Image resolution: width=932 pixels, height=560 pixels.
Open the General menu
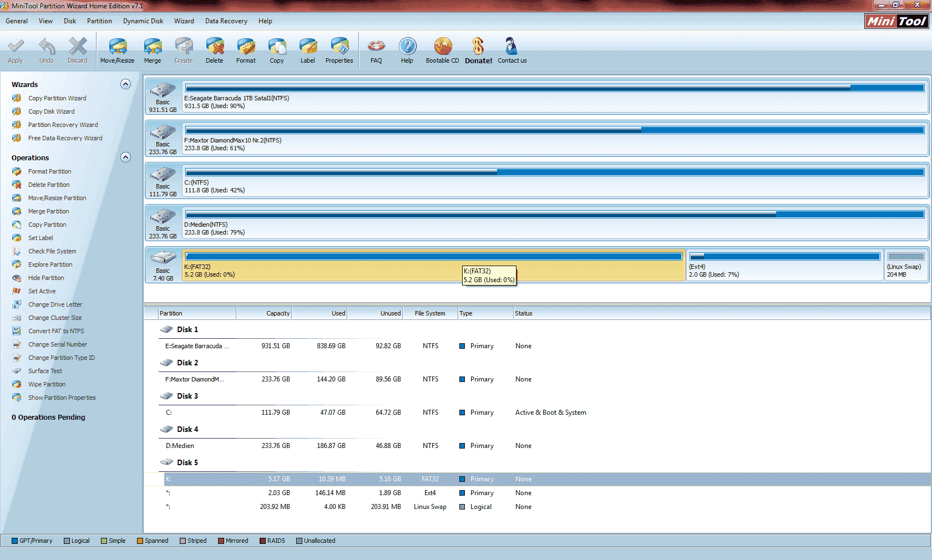(17, 21)
